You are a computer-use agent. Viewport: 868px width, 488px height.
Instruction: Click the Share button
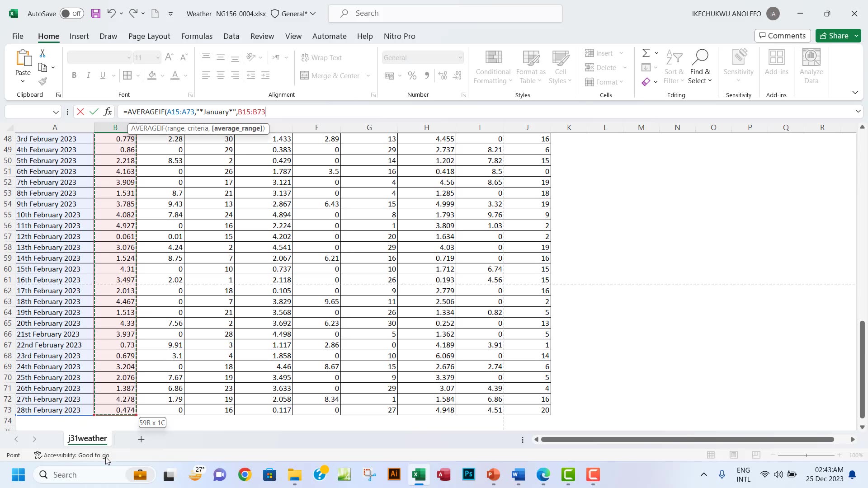point(837,36)
